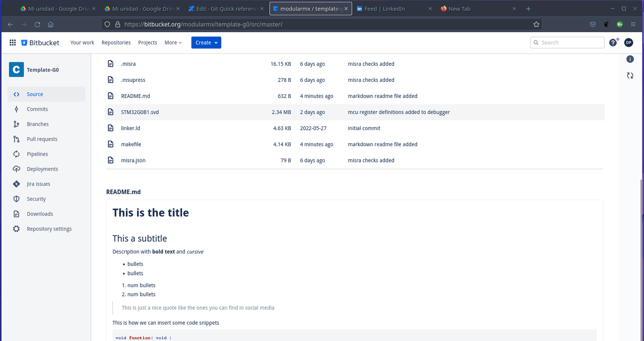The height and width of the screenshot is (341, 644).
Task: Reload the current page
Action: (37, 24)
